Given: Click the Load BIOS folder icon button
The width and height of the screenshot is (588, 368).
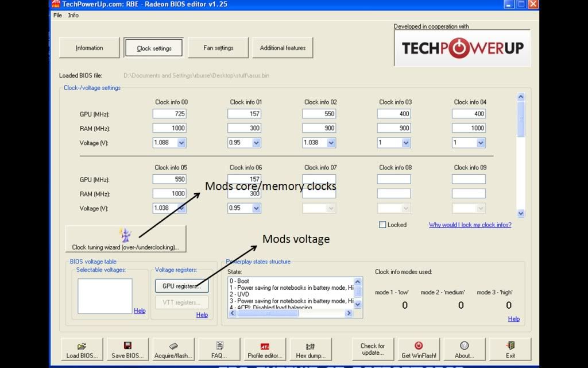Looking at the screenshot, I should pyautogui.click(x=82, y=350).
